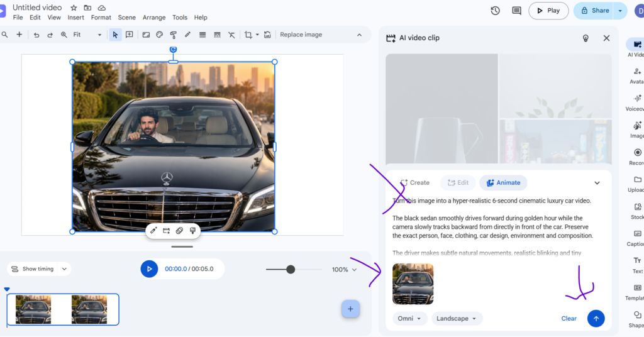Screen dimensions: 644x337
Task: Click the prompt text area
Action: pyautogui.click(x=495, y=226)
